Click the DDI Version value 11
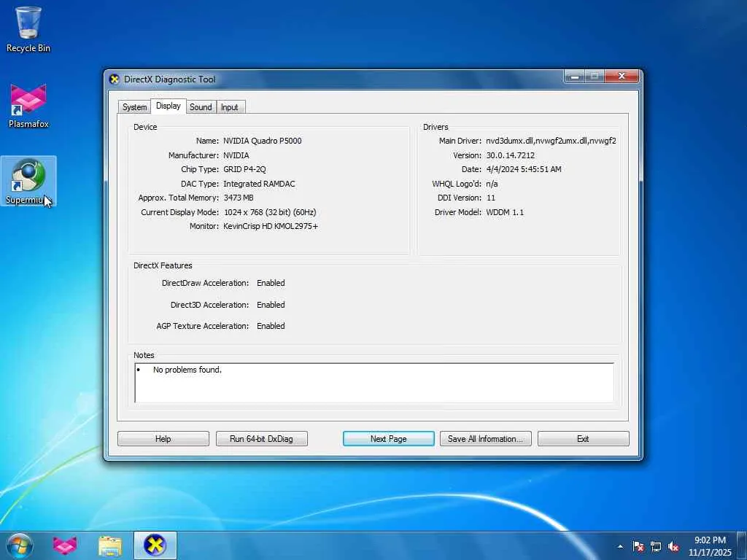The image size is (747, 560). pos(491,198)
